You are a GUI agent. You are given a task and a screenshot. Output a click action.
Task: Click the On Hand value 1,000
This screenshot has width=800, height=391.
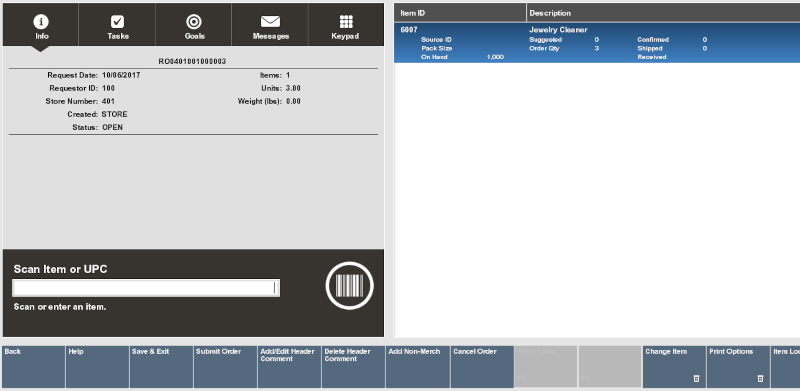(495, 57)
